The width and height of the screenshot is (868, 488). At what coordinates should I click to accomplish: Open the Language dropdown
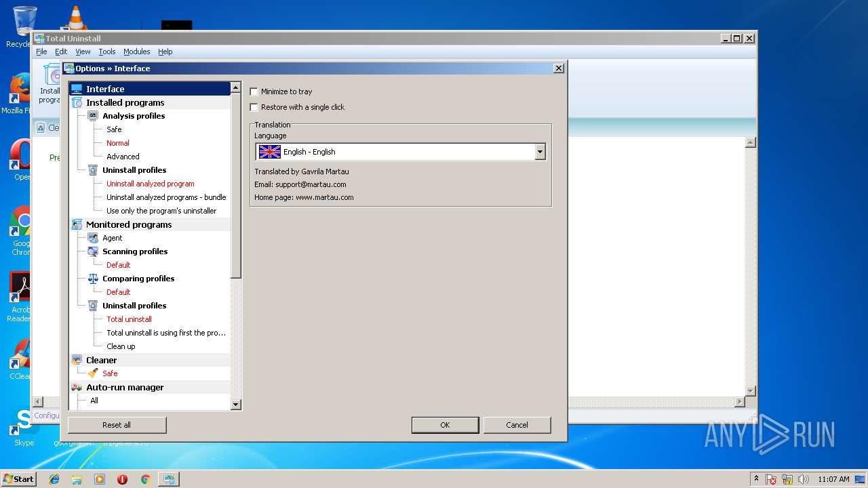[x=540, y=152]
